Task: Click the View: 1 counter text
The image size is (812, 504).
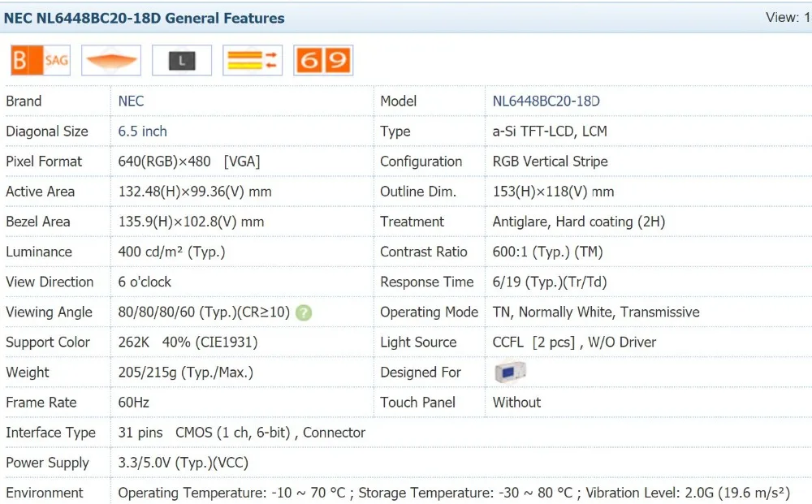Action: 788,18
